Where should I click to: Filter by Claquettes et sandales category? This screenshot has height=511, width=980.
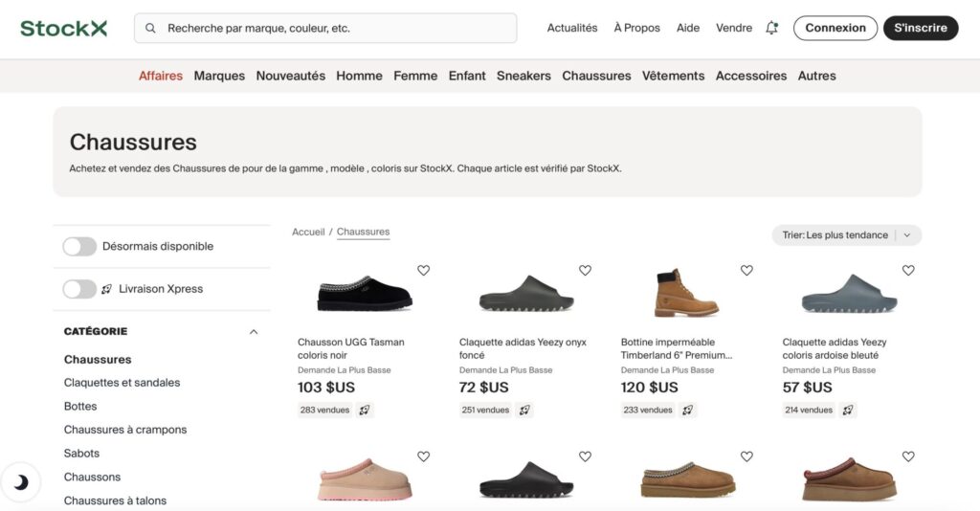tap(122, 383)
